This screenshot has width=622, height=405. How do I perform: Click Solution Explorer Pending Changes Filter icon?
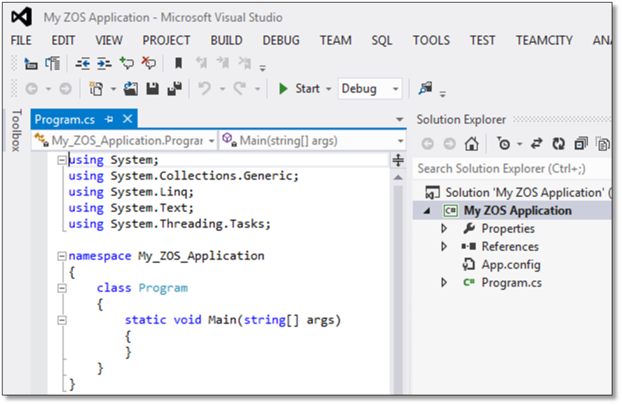[504, 144]
